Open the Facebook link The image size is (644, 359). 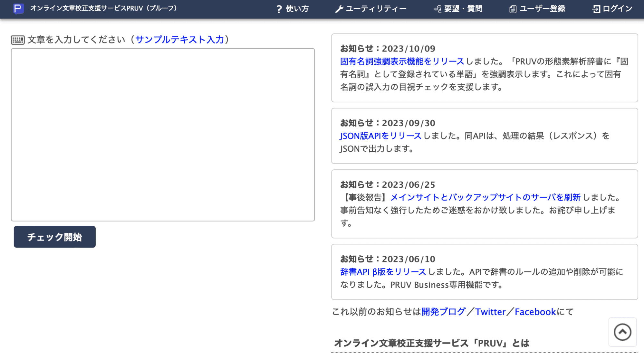pyautogui.click(x=535, y=312)
